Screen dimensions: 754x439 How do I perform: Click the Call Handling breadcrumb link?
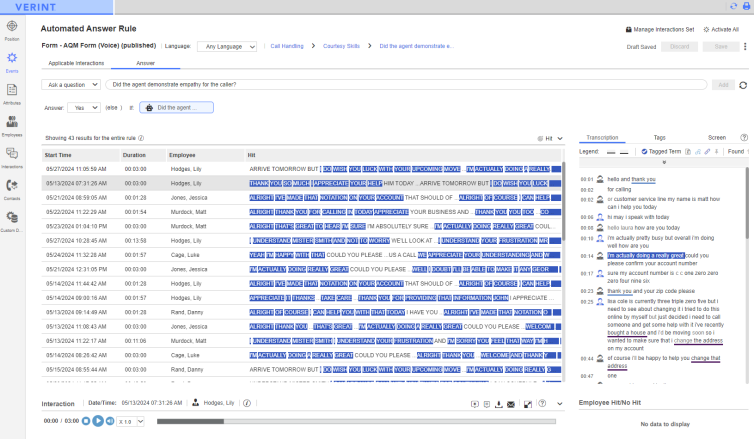(287, 46)
